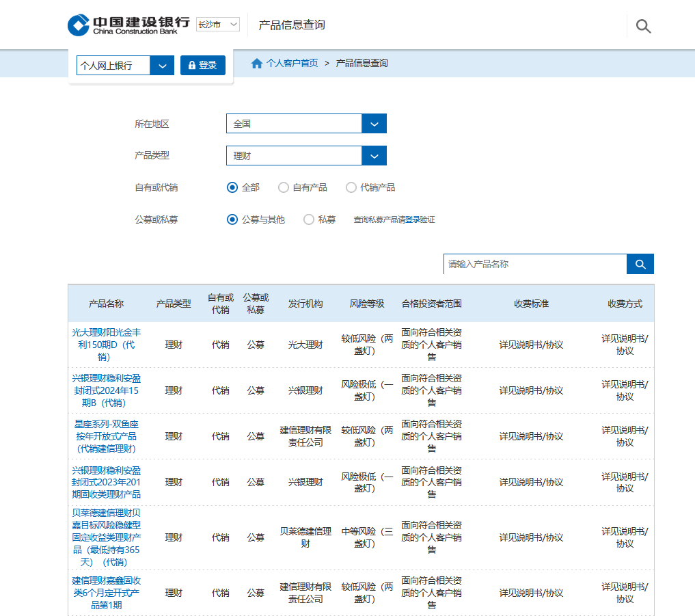Click the product name search input field
695x616 pixels.
click(534, 264)
